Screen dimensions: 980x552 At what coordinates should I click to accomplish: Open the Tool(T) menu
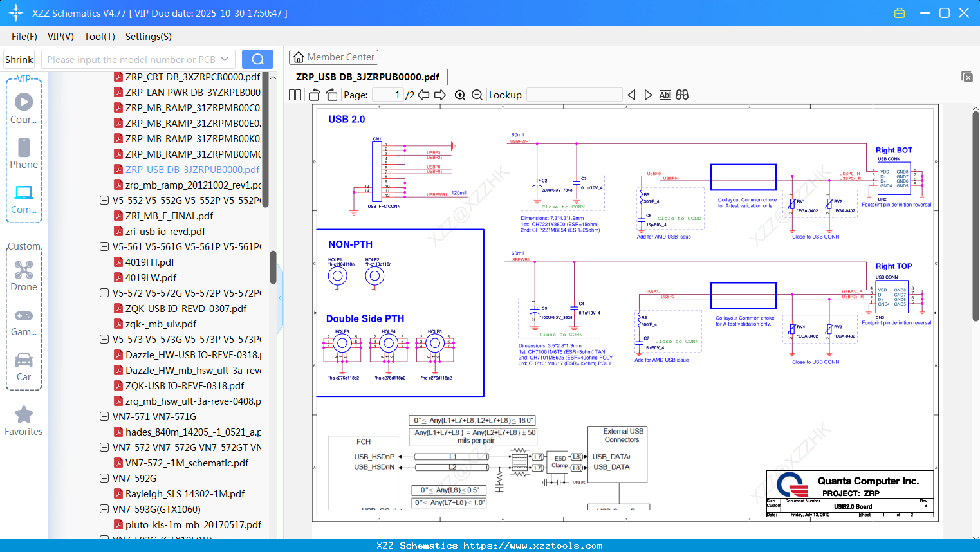[99, 37]
